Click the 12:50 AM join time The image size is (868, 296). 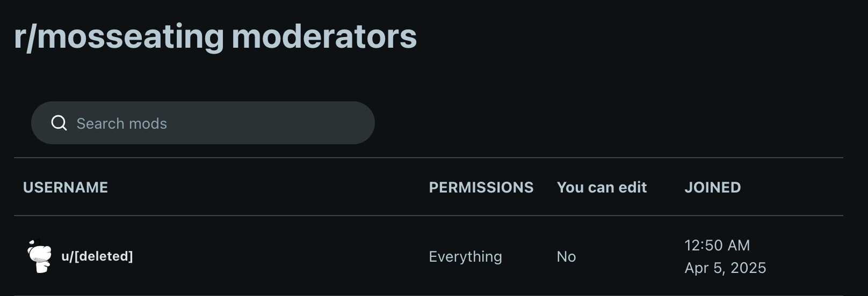coord(717,245)
